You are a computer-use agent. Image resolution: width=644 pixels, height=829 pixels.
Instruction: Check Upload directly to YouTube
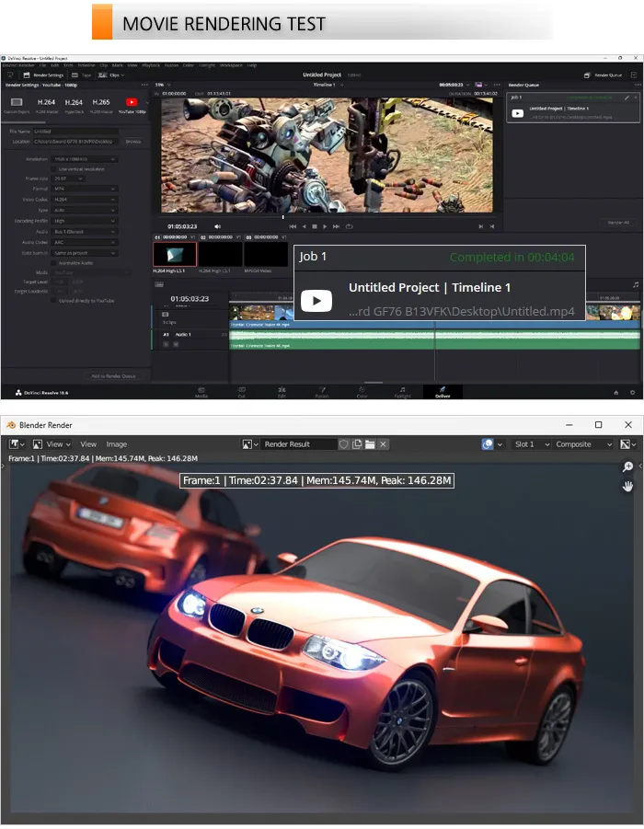pos(53,300)
